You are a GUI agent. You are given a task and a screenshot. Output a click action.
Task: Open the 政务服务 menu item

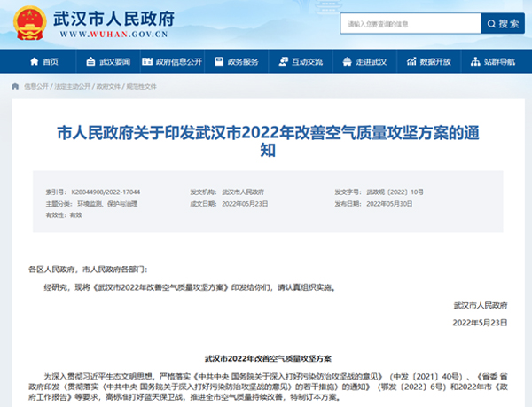tap(242, 61)
